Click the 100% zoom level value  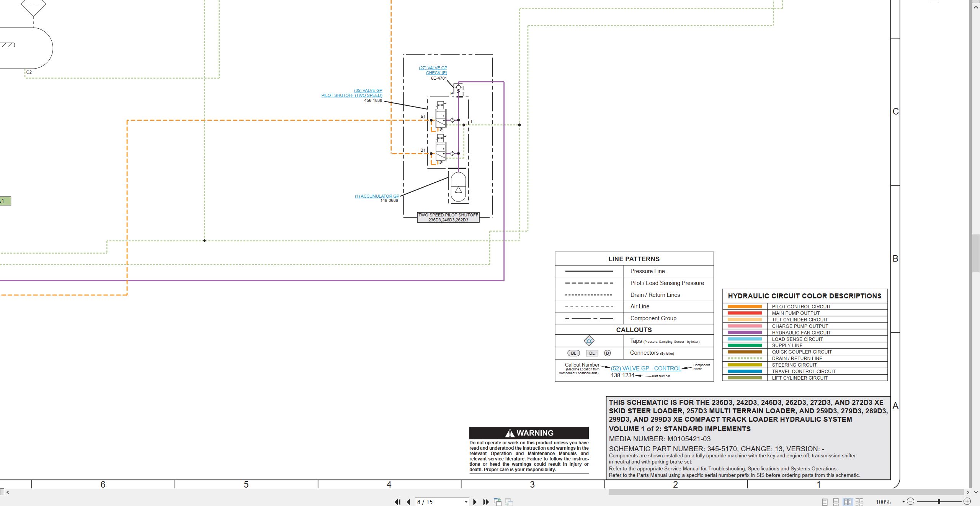point(883,502)
